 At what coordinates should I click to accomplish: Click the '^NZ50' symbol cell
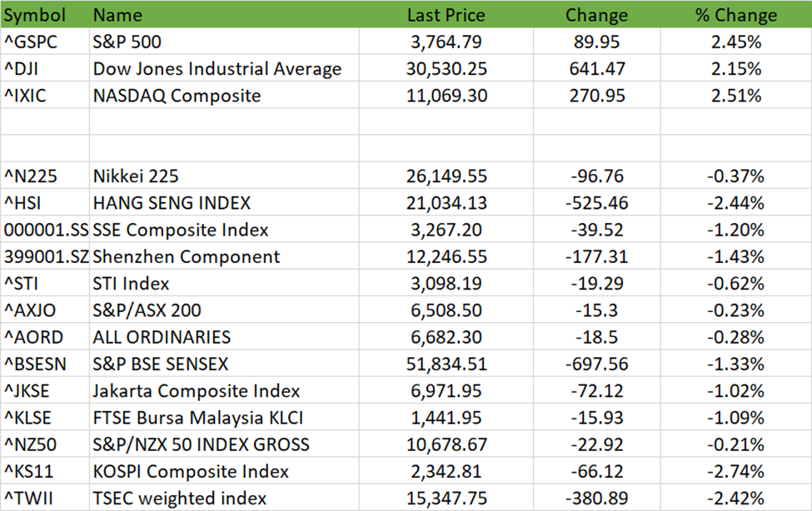pyautogui.click(x=45, y=444)
